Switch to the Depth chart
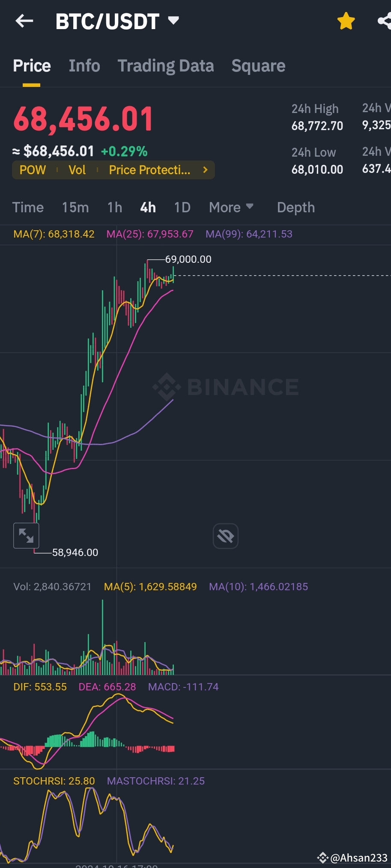Viewport: 391px width, 868px height. click(x=296, y=208)
